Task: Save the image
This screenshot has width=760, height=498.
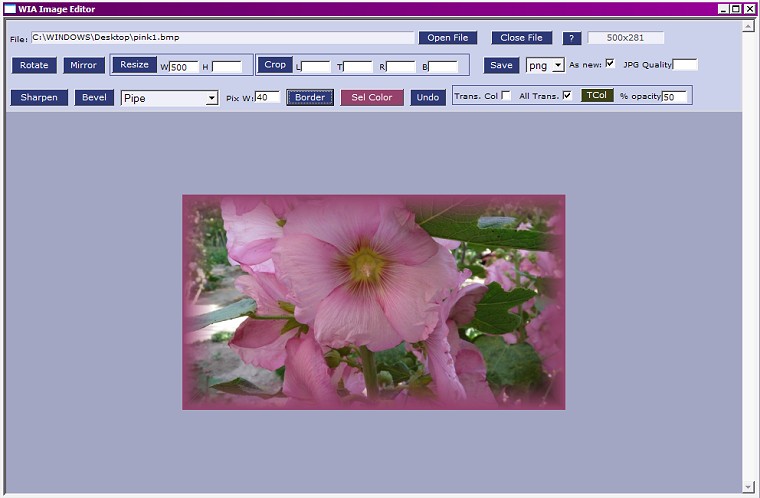Action: tap(501, 65)
